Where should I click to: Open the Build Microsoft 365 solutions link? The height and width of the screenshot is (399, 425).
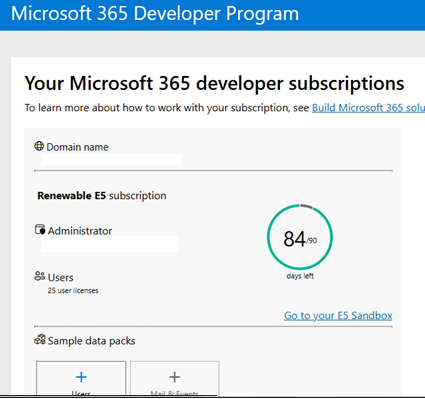(368, 108)
